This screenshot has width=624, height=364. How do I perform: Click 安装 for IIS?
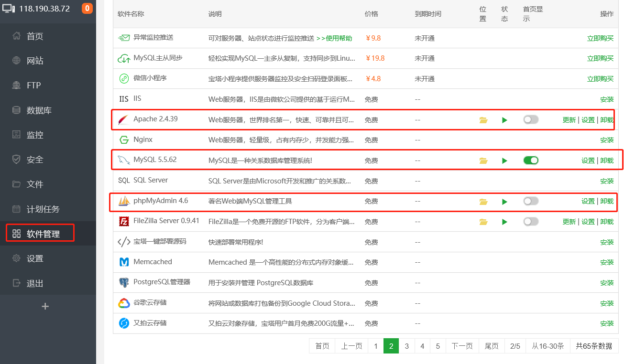pyautogui.click(x=607, y=99)
